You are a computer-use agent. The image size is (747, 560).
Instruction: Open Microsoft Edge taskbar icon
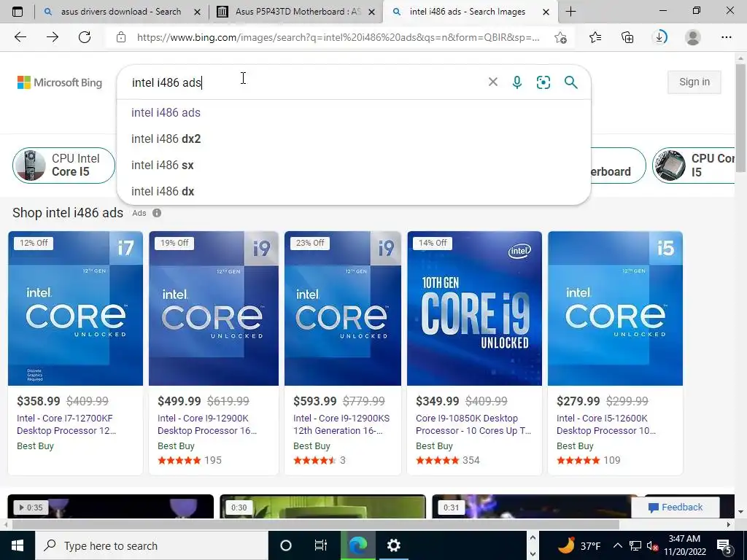[x=357, y=545]
